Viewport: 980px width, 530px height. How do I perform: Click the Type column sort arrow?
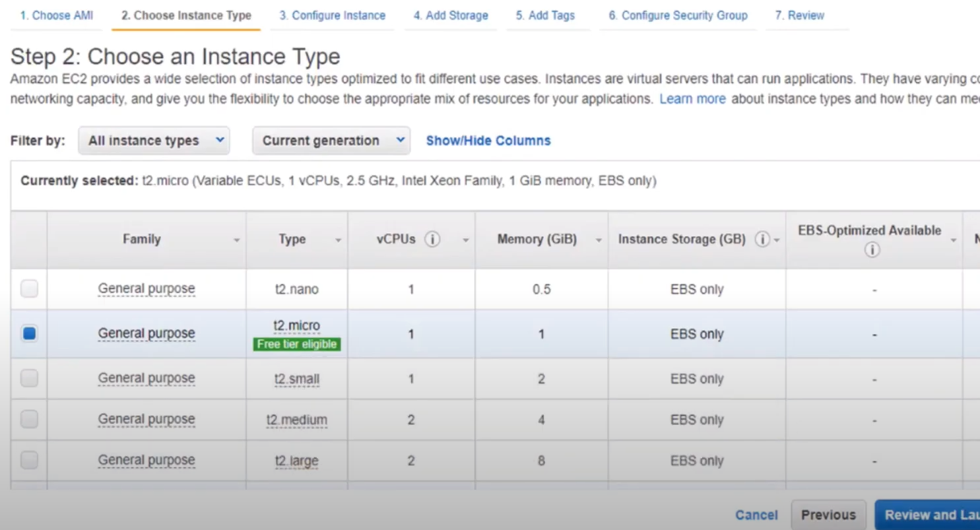point(338,241)
